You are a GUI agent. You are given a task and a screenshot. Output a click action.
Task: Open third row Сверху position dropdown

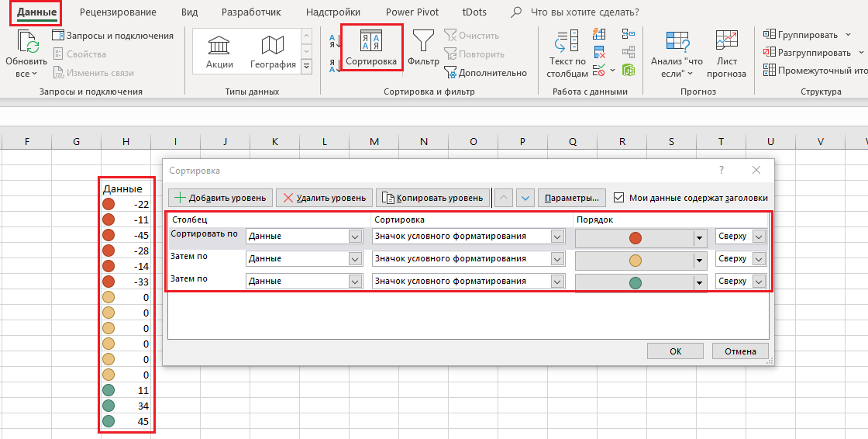(759, 282)
